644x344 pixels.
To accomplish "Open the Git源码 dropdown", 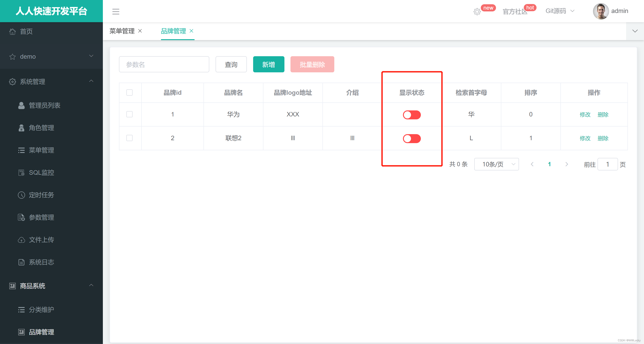I will [x=560, y=11].
